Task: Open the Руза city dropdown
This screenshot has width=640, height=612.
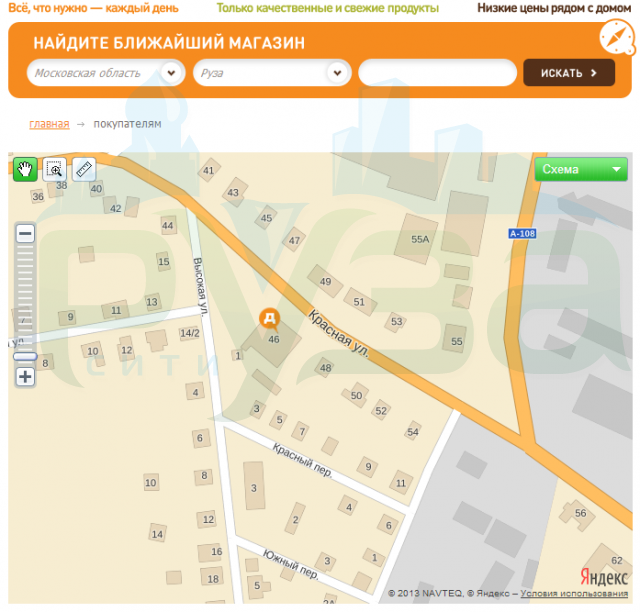Action: [x=339, y=73]
